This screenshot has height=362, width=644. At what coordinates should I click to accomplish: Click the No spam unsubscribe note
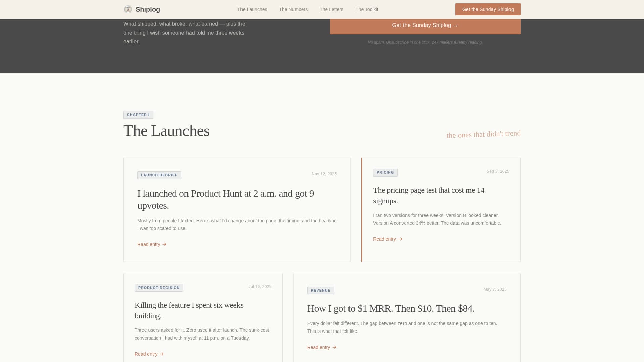click(425, 42)
